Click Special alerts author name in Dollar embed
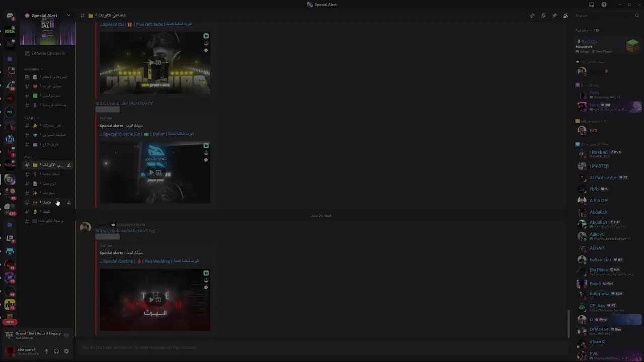644x362 pixels. 121,125
